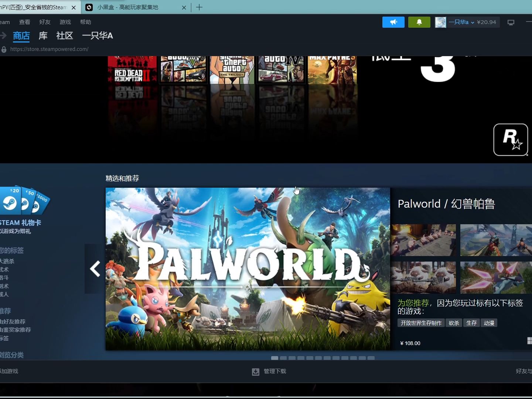Open the Red Dead Redemption II cover

click(x=132, y=69)
